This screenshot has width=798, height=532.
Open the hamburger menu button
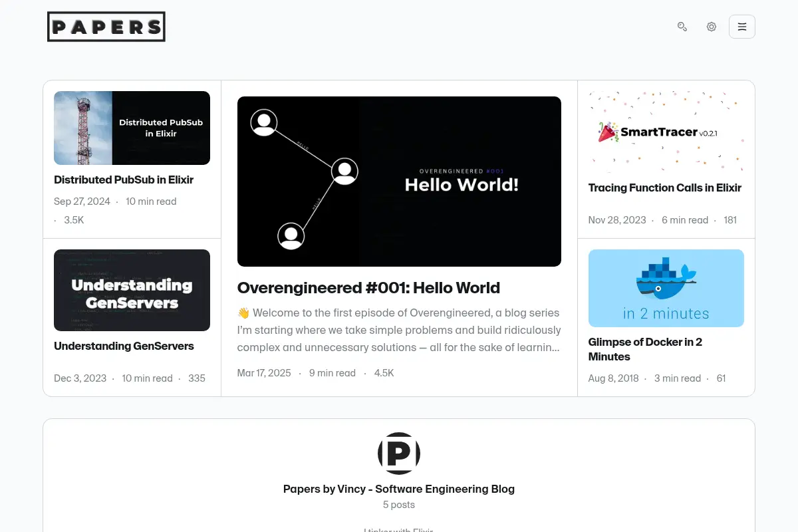pyautogui.click(x=742, y=27)
